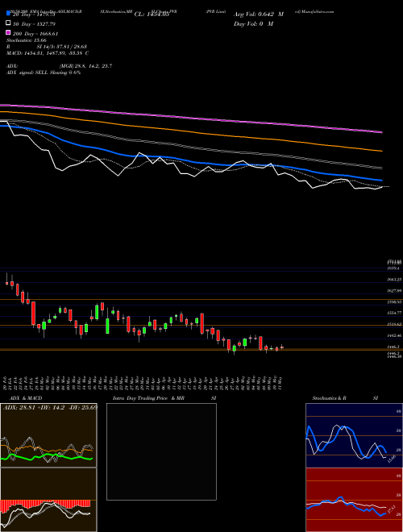
Task: Click the 'CL: 1454.05' closing price text
Action: (x=152, y=15)
